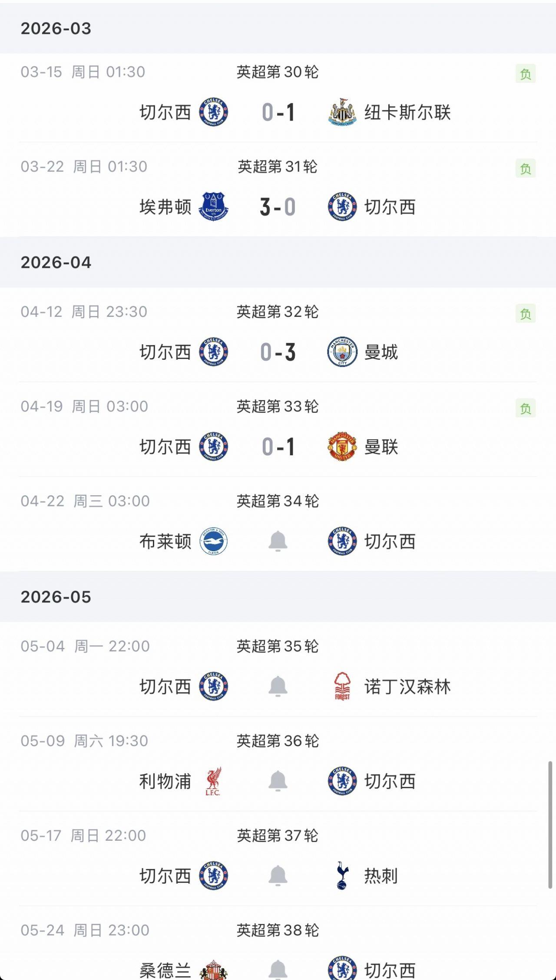
Task: Open the Chelsea 0-1 Newcastle score
Action: pos(278,112)
